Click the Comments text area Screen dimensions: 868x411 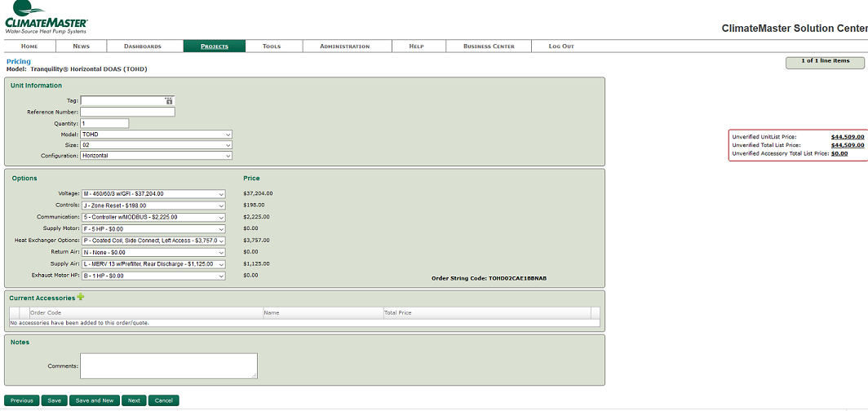coord(169,365)
